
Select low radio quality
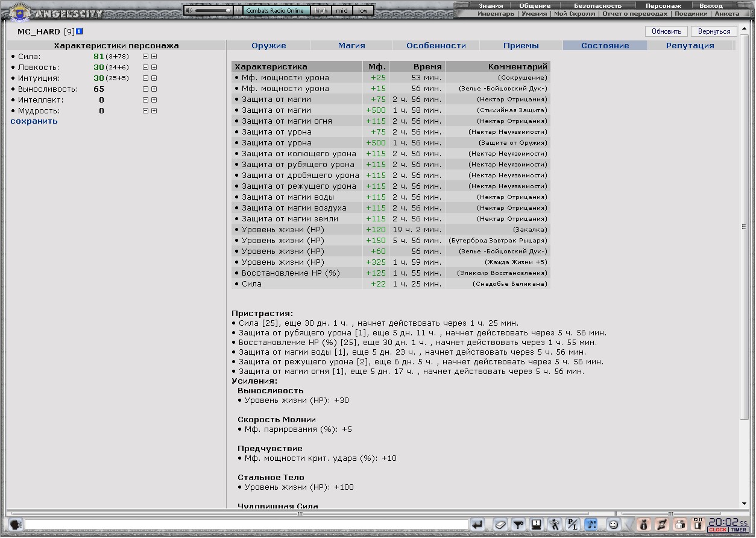[363, 10]
